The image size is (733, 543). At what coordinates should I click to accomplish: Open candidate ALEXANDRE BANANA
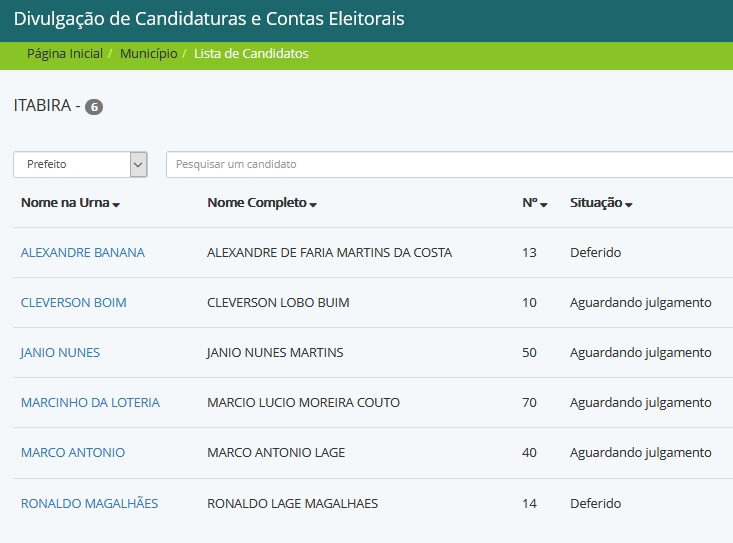(x=83, y=252)
